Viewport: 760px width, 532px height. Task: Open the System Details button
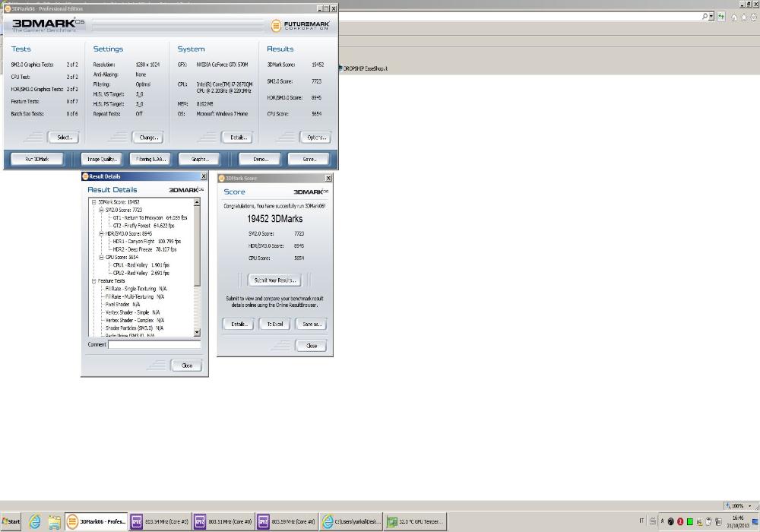pos(237,138)
